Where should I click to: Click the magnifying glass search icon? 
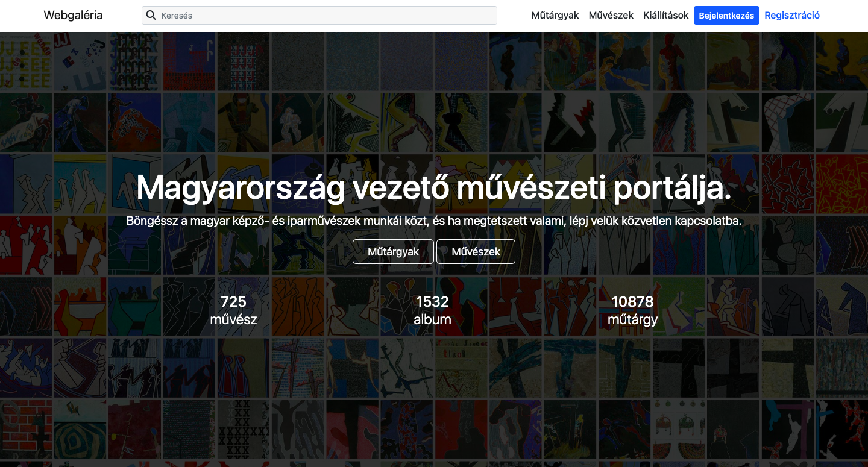[151, 16]
